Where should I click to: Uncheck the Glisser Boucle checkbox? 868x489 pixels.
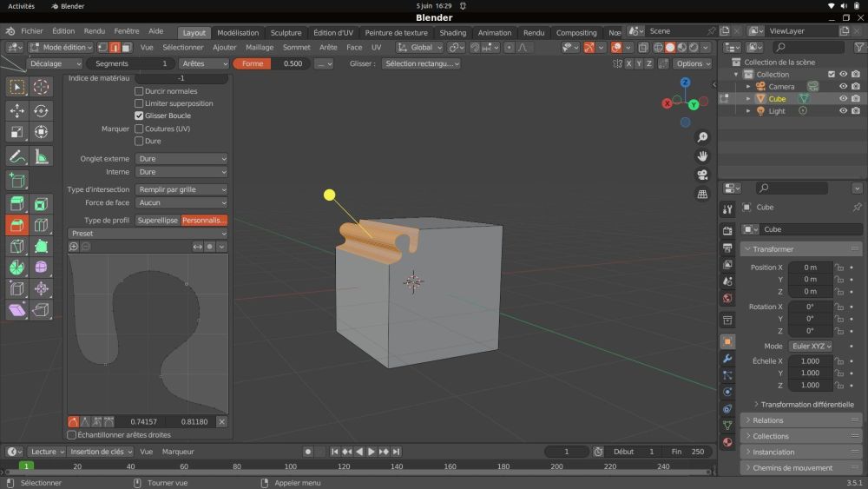[x=139, y=116]
